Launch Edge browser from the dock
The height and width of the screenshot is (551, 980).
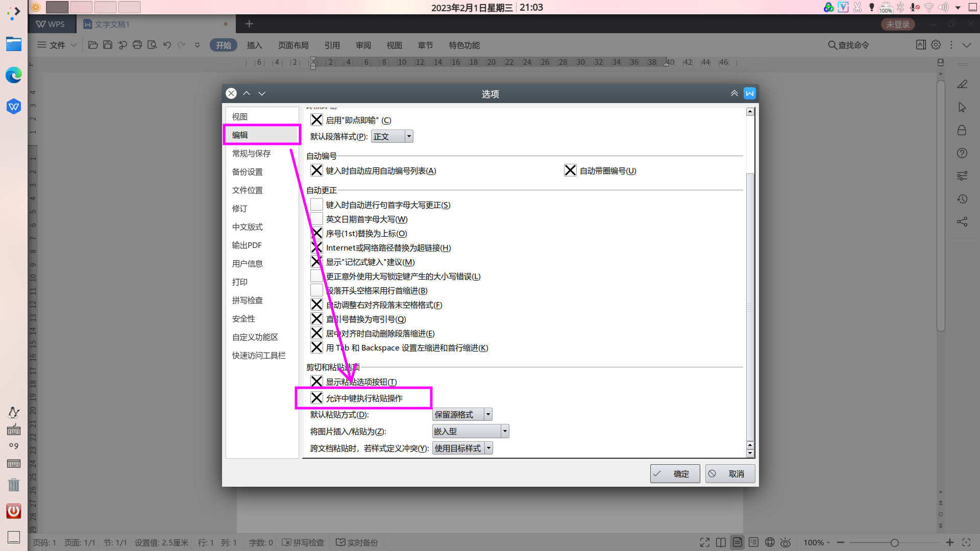(14, 75)
